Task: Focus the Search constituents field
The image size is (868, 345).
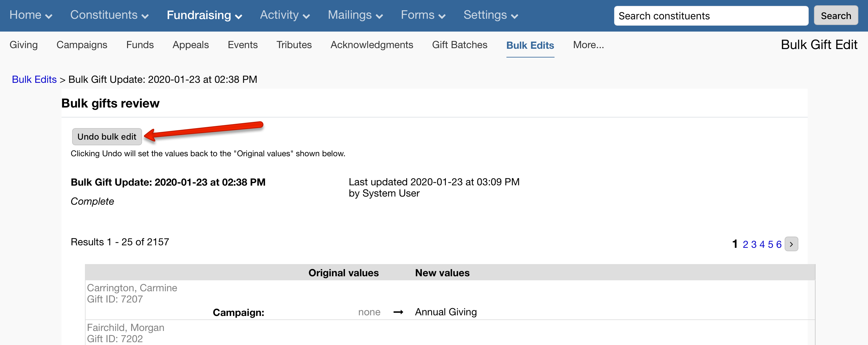Action: tap(711, 16)
